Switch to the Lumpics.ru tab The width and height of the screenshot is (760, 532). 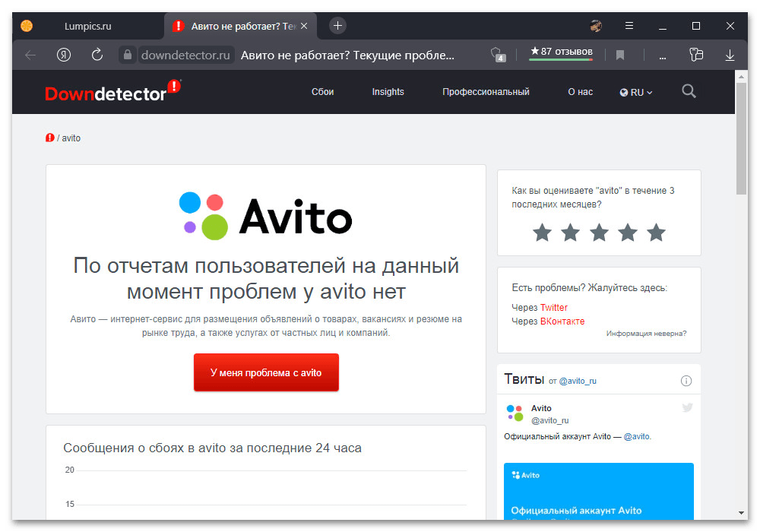pyautogui.click(x=87, y=26)
